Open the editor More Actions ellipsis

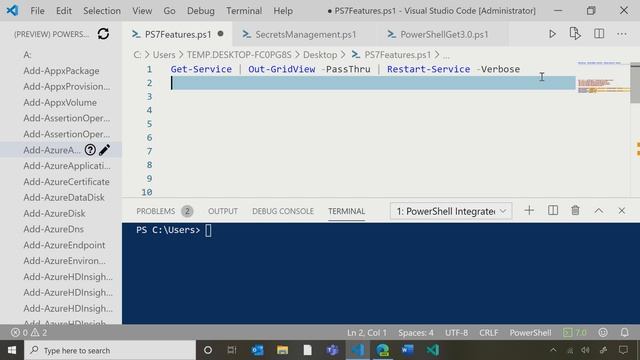pyautogui.click(x=622, y=34)
